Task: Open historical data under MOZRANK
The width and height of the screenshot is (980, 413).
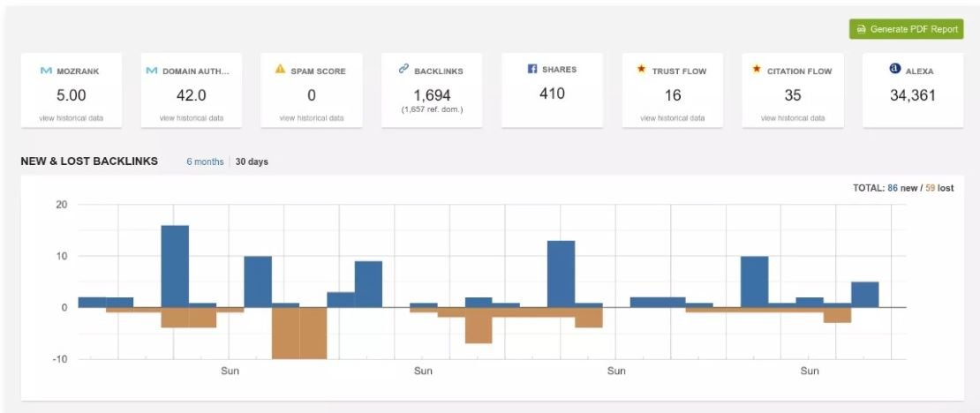Action: (x=72, y=118)
